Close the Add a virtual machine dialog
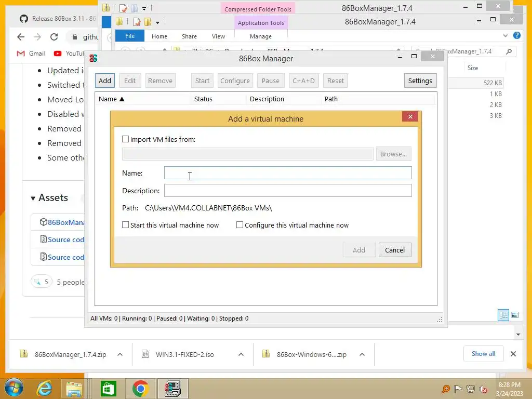This screenshot has width=532, height=399. 410,117
